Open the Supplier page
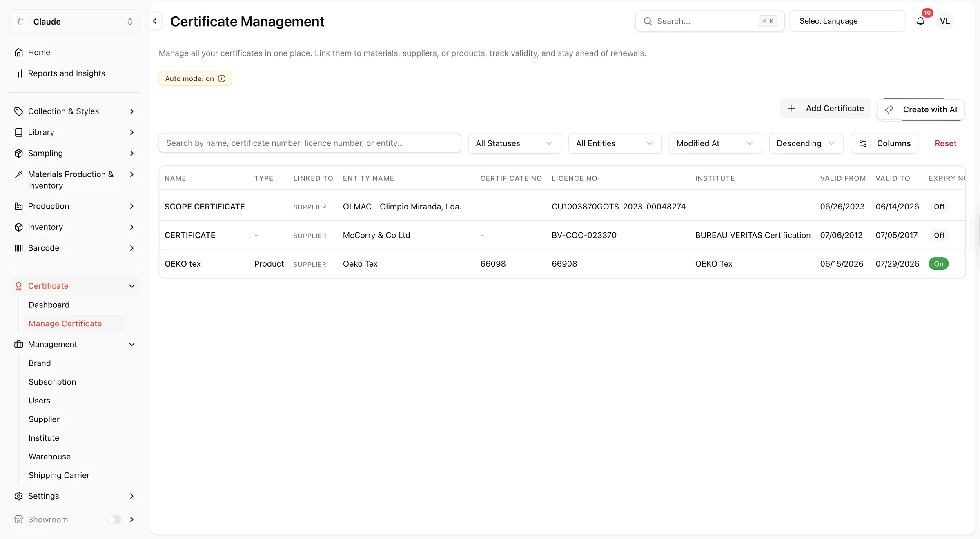This screenshot has height=539, width=980. [44, 419]
